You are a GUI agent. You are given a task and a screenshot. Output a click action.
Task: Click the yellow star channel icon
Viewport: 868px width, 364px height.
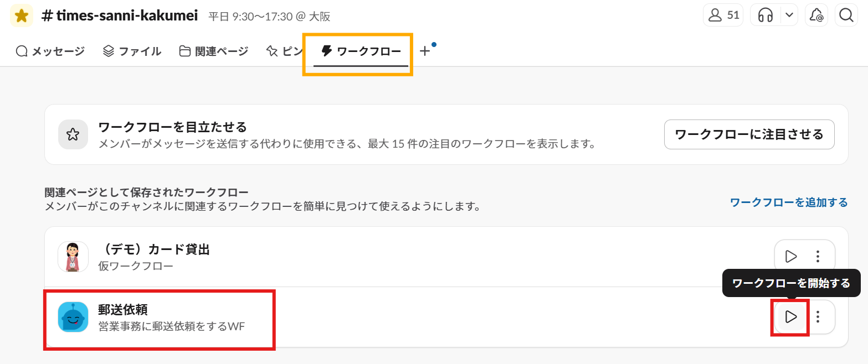pos(22,15)
